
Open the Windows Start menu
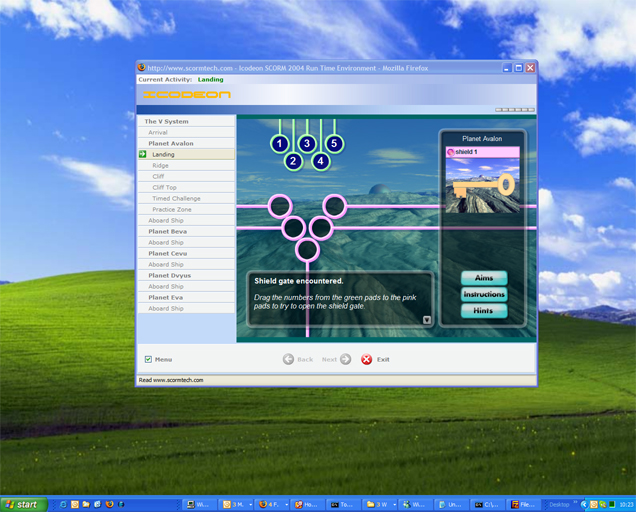(24, 504)
